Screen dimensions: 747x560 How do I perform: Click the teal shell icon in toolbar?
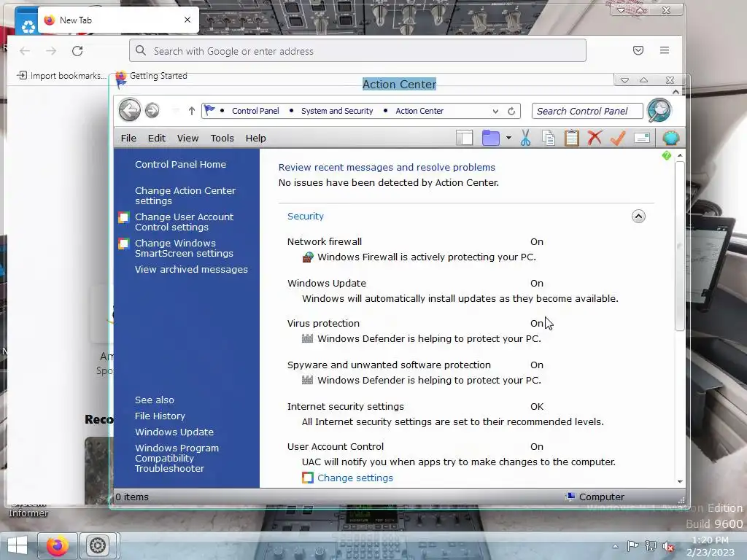click(671, 138)
